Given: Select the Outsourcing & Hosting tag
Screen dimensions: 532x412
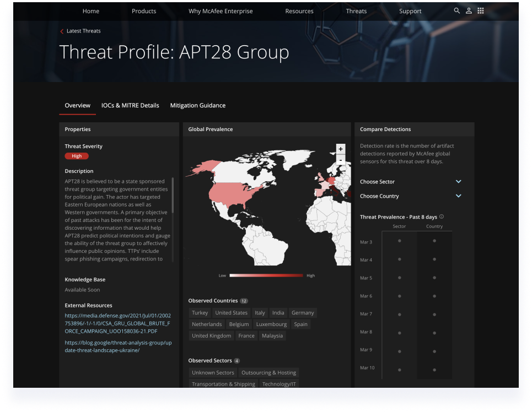Looking at the screenshot, I should pyautogui.click(x=268, y=373).
